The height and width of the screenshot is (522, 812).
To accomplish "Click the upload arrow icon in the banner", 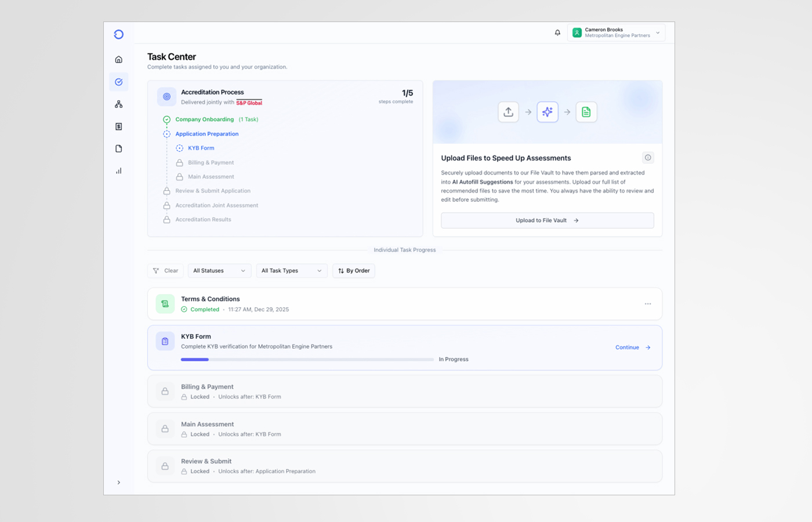I will 508,112.
